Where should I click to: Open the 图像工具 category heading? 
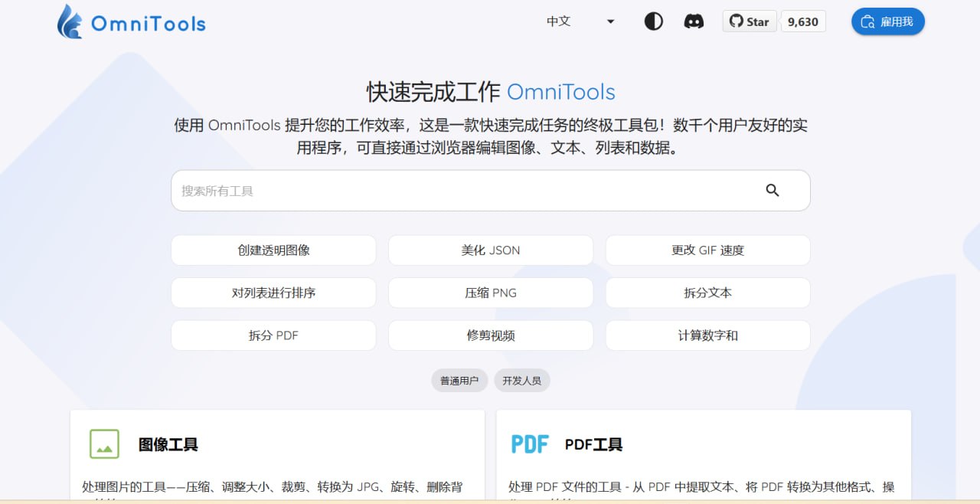[x=168, y=444]
